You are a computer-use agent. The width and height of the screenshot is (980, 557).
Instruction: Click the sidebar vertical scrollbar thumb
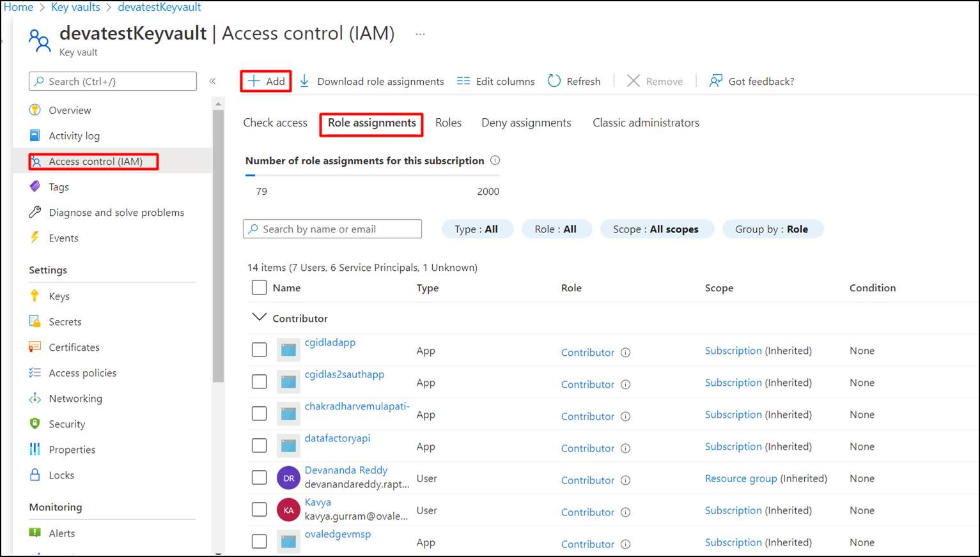tap(218, 246)
